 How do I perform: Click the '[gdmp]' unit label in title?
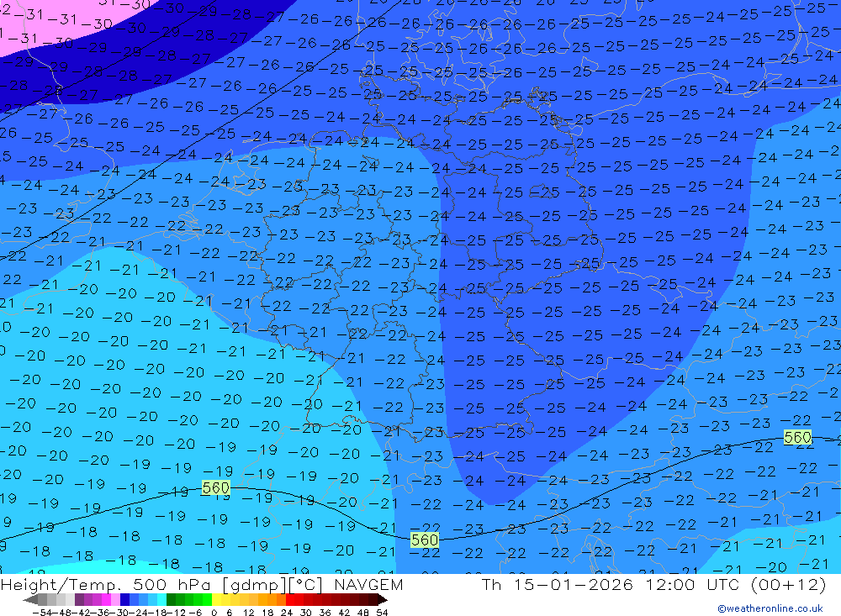(254, 584)
